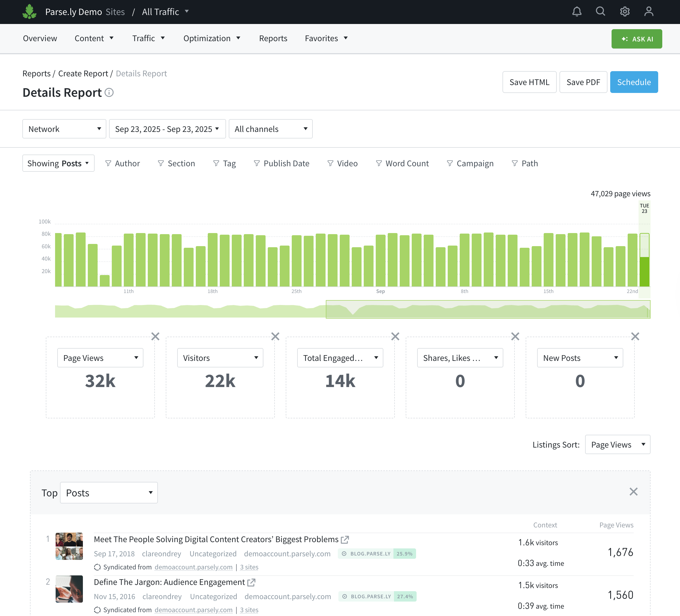The width and height of the screenshot is (680, 616).
Task: Open the settings gear icon
Action: (x=625, y=12)
